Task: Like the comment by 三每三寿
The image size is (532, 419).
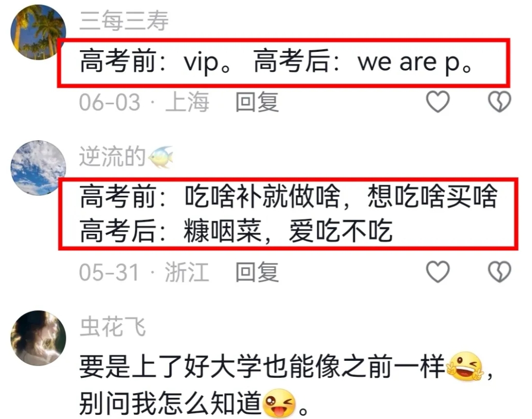Action: point(438,102)
